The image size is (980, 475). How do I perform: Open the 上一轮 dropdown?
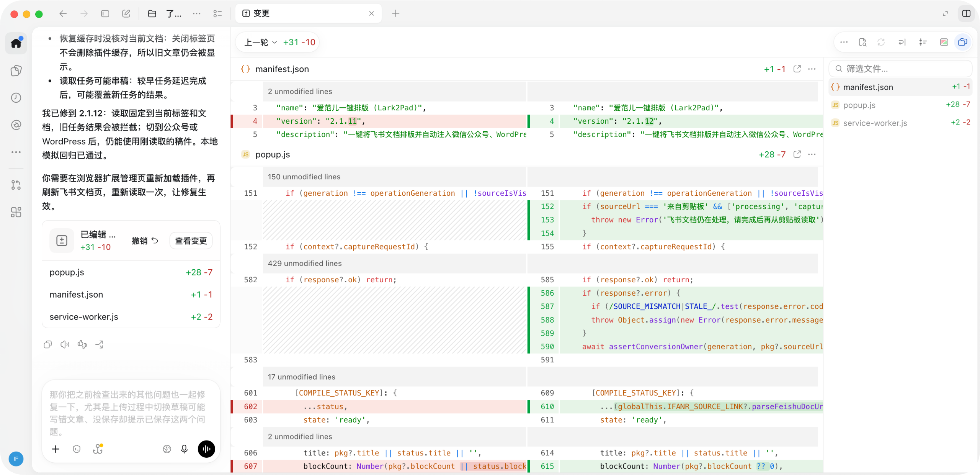(x=260, y=42)
